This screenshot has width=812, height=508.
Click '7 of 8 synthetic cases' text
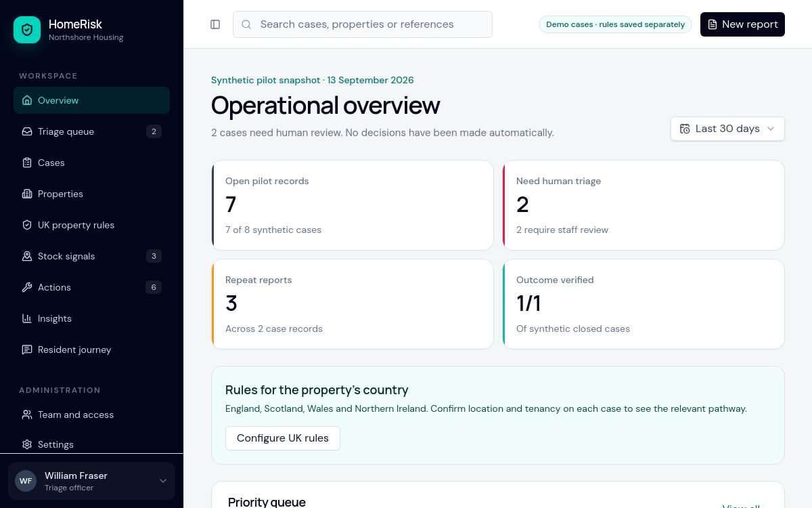(x=273, y=230)
